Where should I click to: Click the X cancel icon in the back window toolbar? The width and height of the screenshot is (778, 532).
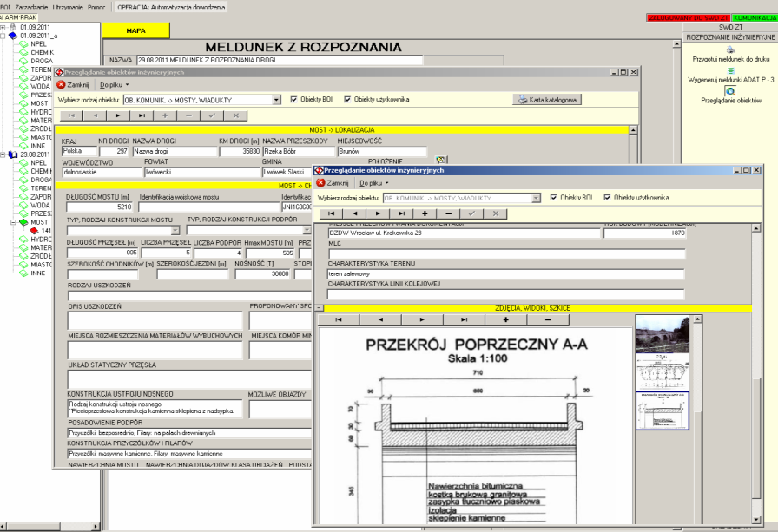(x=235, y=115)
